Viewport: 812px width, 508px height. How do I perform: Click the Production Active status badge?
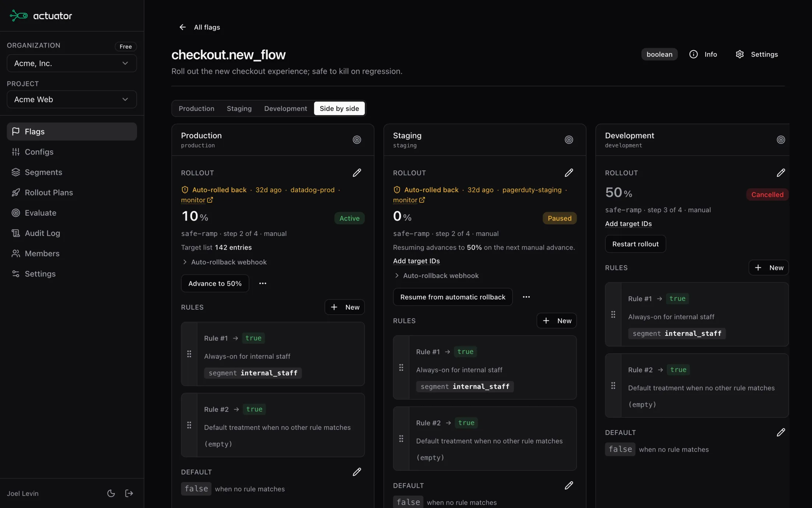pos(349,218)
